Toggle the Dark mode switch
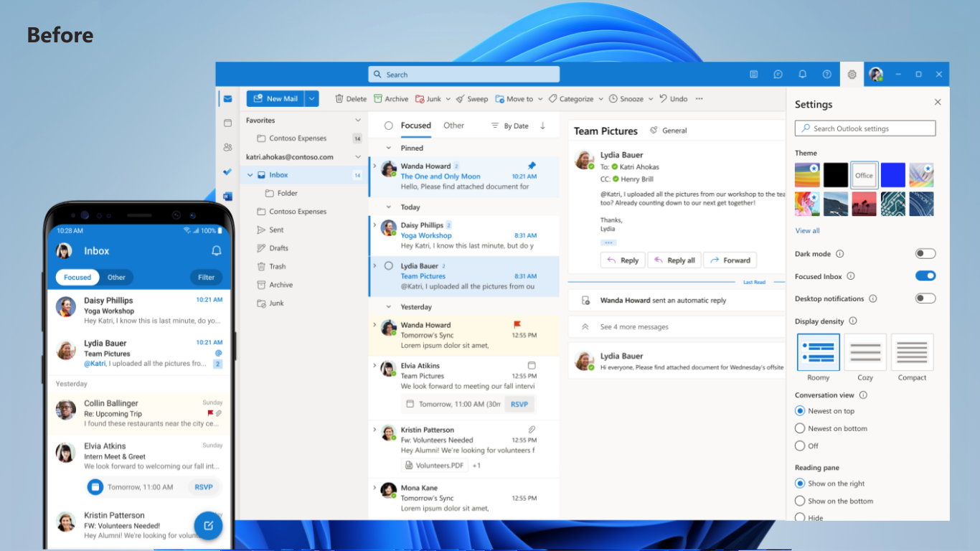Screen dimensions: 980x551 [925, 254]
